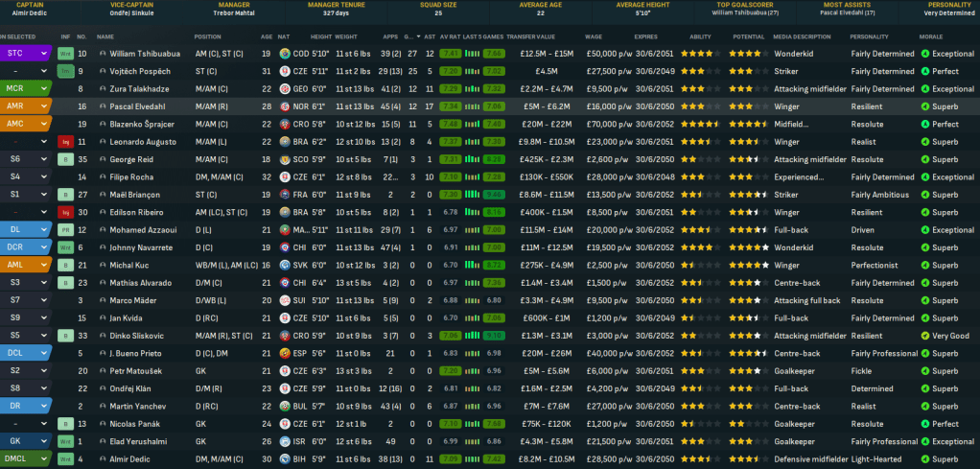The width and height of the screenshot is (980, 469).
Task: Click William Tshibuabua's Wnt status icon
Action: pyautogui.click(x=65, y=54)
